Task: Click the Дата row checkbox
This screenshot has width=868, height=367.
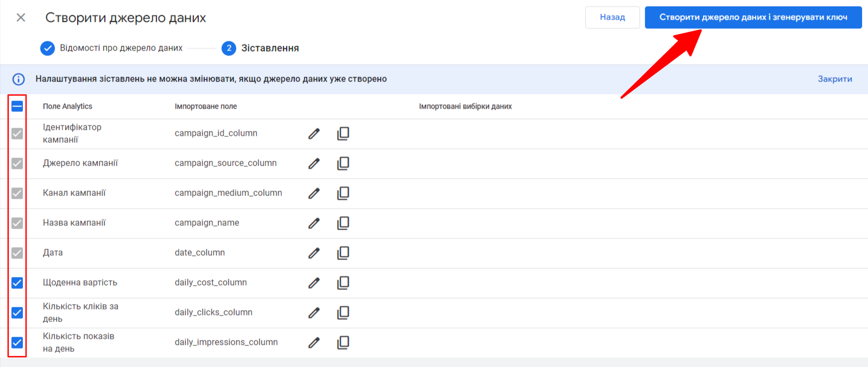Action: click(17, 253)
